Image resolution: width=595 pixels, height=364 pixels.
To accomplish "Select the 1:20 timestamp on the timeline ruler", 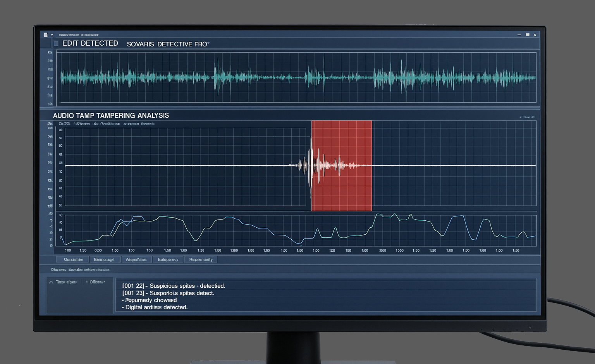I will [332, 250].
